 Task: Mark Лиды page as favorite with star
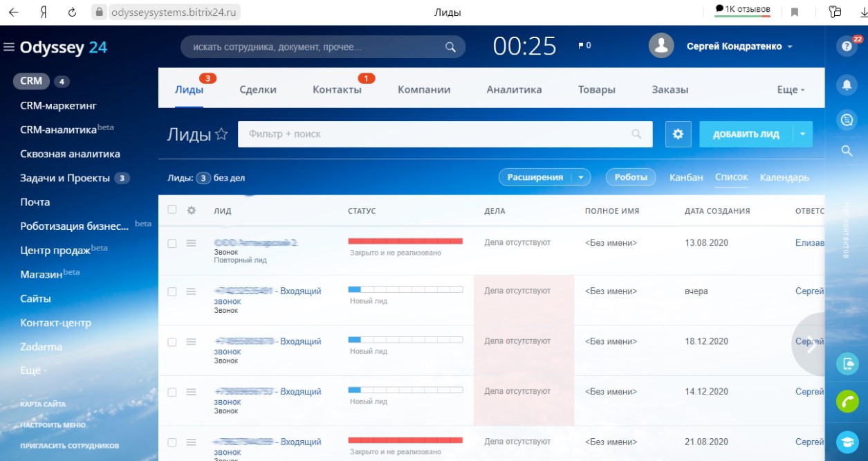click(x=221, y=134)
